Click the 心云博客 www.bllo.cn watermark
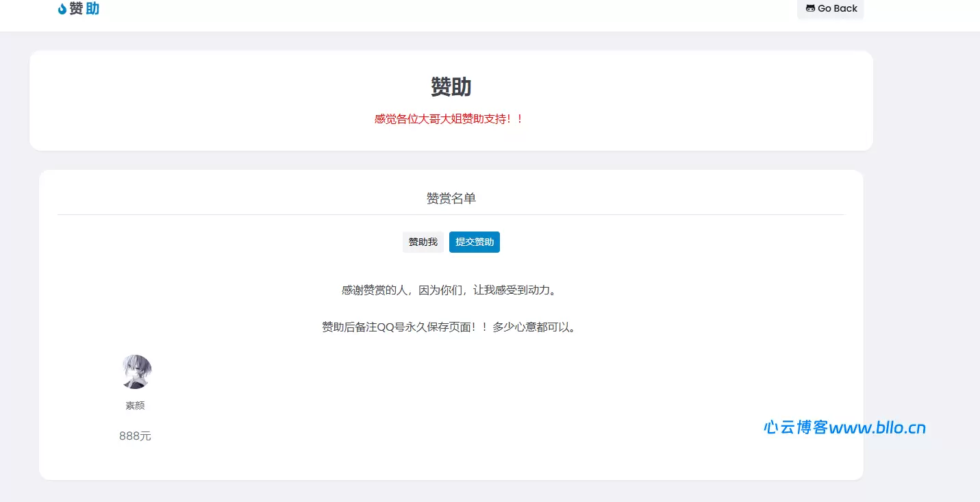This screenshot has height=502, width=980. (x=844, y=428)
